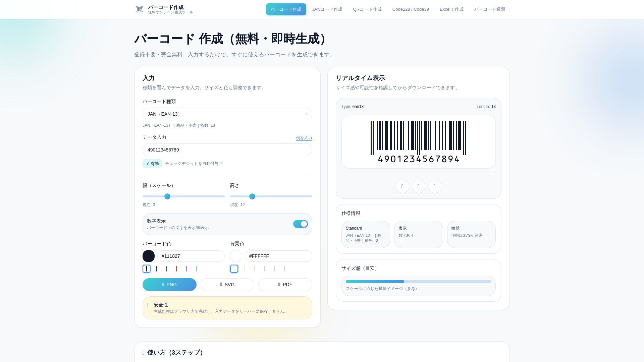
Task: Select the black barcode color preset
Action: [147, 269]
